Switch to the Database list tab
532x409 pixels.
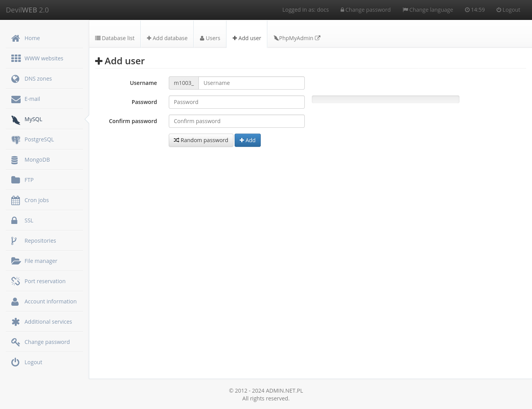tap(115, 38)
